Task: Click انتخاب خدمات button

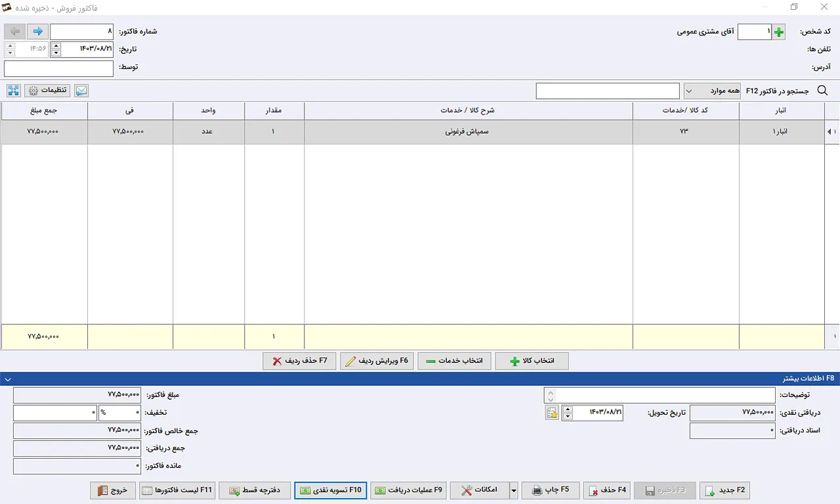Action: point(454,361)
